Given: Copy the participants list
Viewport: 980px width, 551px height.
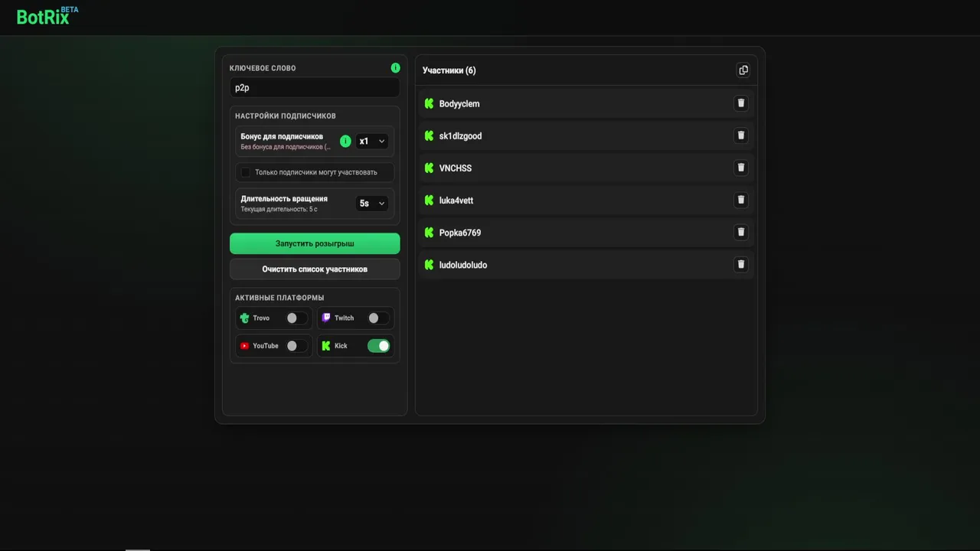Looking at the screenshot, I should click(743, 70).
